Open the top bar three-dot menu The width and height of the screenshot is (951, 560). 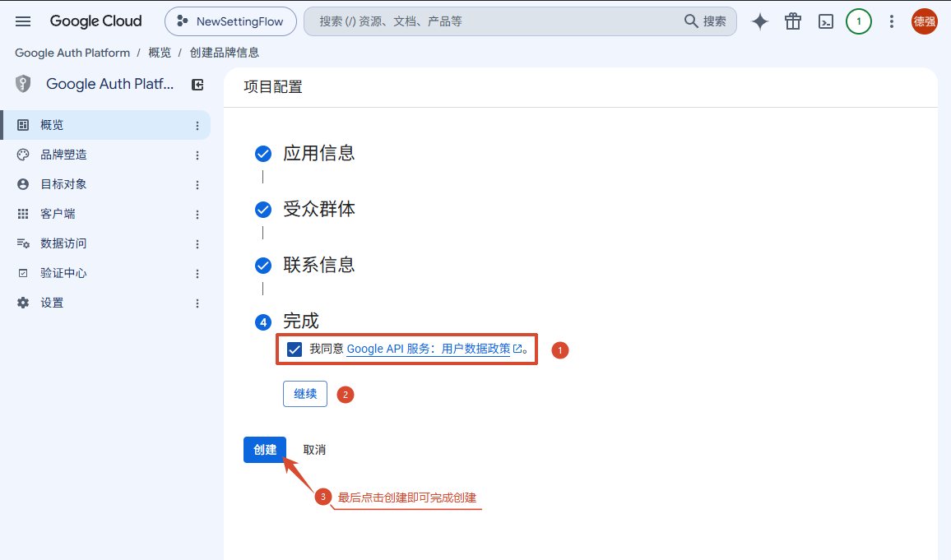[892, 21]
